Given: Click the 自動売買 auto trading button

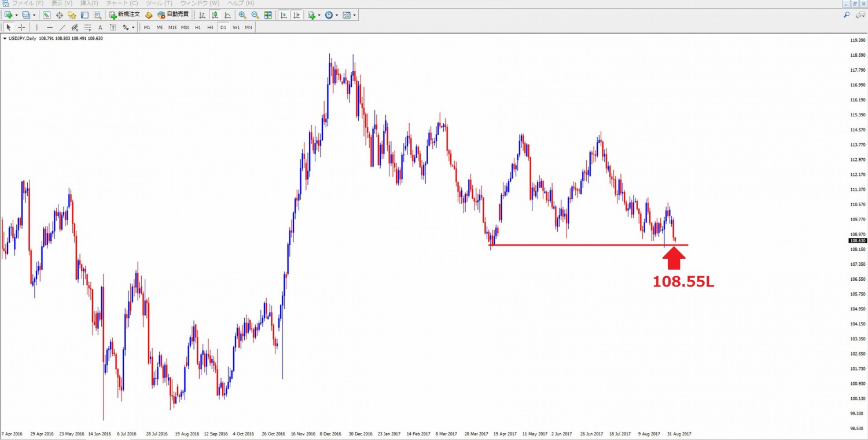Looking at the screenshot, I should pyautogui.click(x=172, y=15).
